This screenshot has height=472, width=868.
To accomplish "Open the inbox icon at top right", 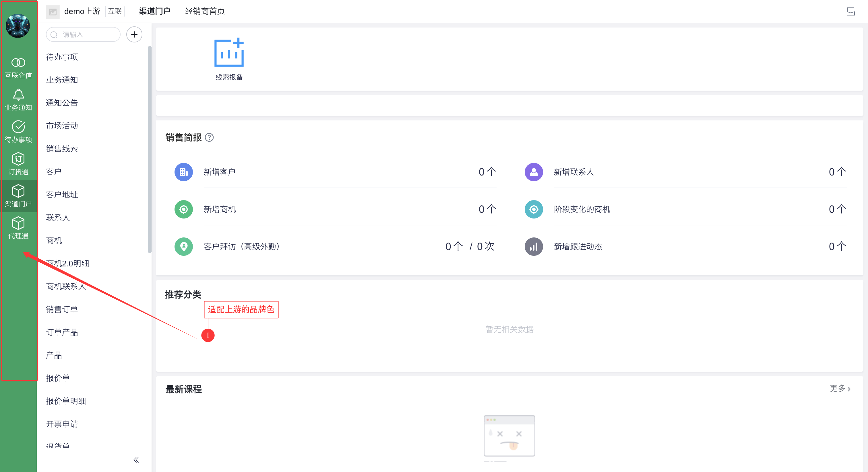I will (850, 12).
